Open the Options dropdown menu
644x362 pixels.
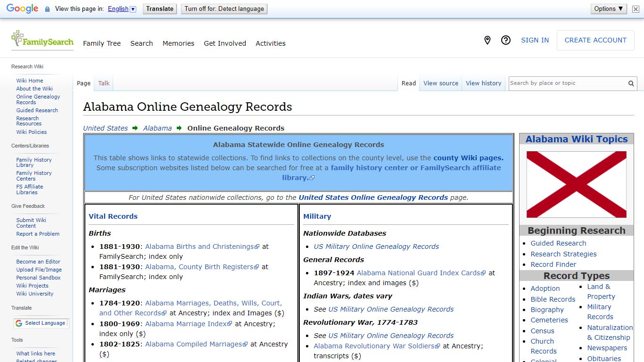point(609,9)
